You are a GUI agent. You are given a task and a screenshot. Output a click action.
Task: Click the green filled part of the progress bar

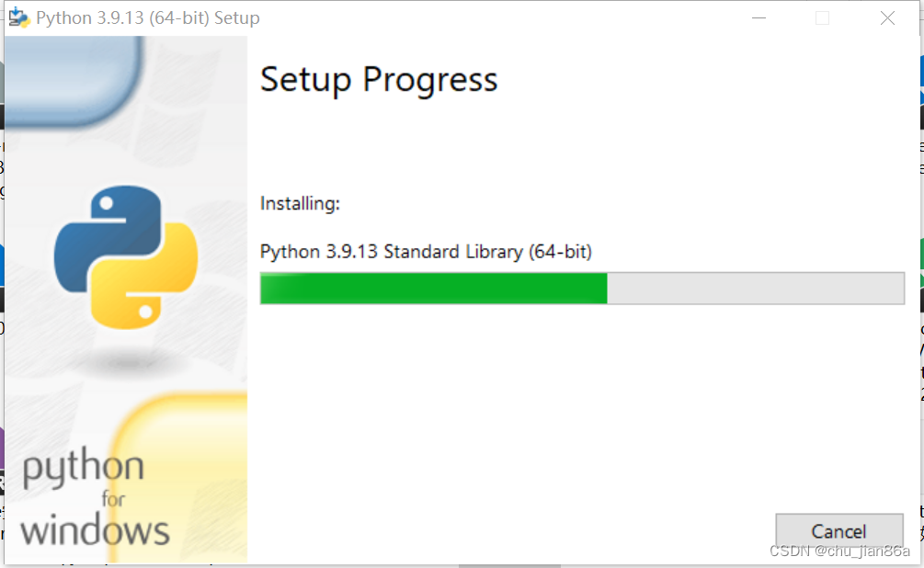pos(434,288)
